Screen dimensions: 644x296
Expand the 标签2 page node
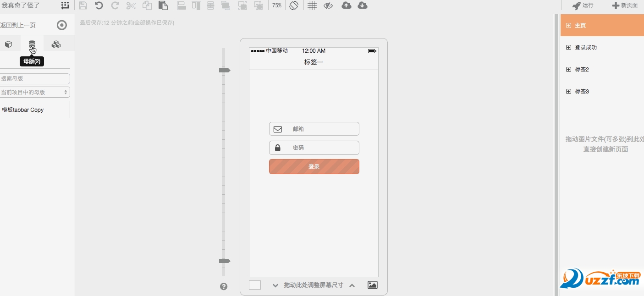[569, 69]
